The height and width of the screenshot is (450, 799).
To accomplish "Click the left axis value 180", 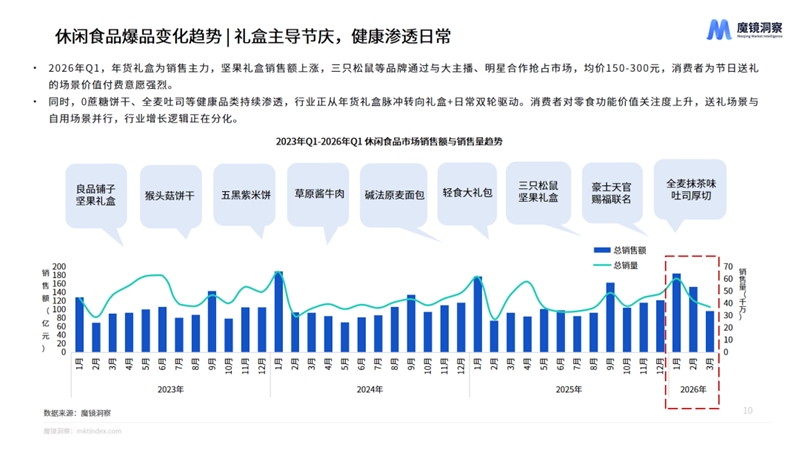I will (x=60, y=275).
